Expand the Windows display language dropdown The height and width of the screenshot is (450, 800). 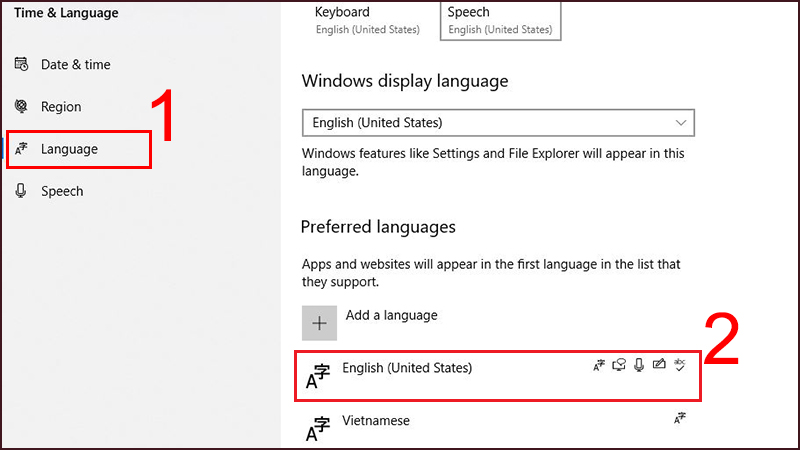pyautogui.click(x=497, y=123)
